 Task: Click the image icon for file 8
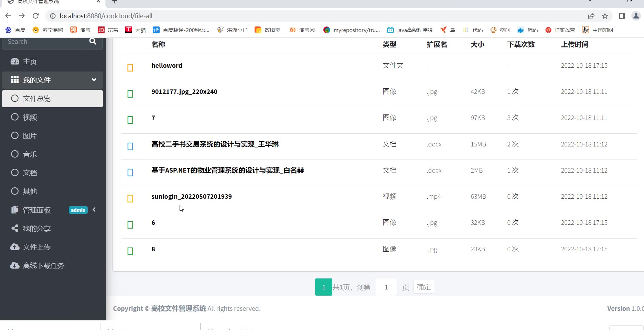click(x=130, y=251)
